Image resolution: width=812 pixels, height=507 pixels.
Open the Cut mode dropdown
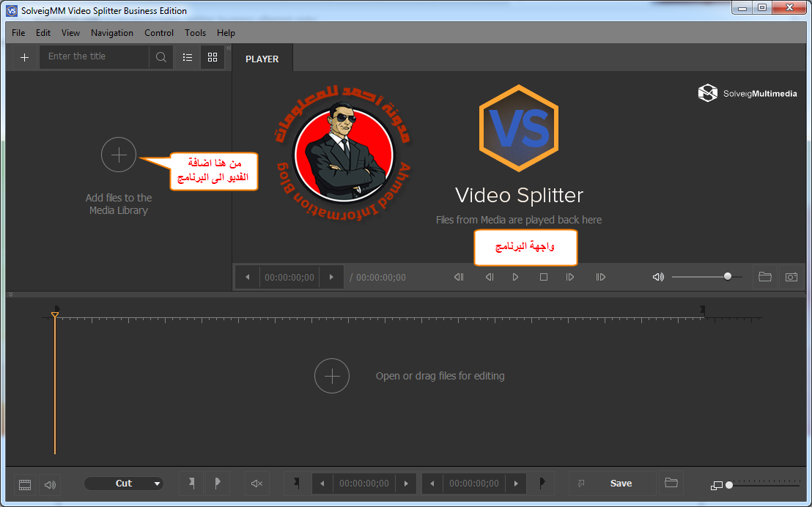point(124,483)
